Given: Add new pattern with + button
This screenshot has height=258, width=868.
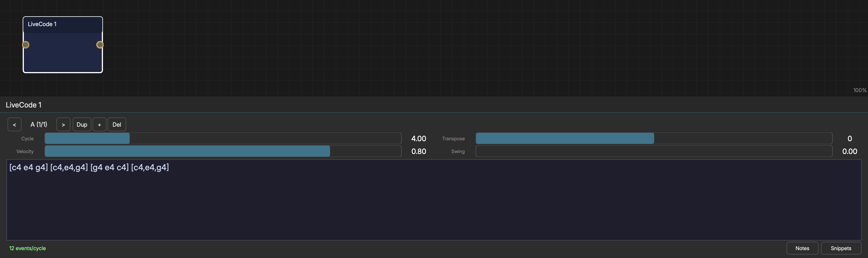Looking at the screenshot, I should point(99,124).
